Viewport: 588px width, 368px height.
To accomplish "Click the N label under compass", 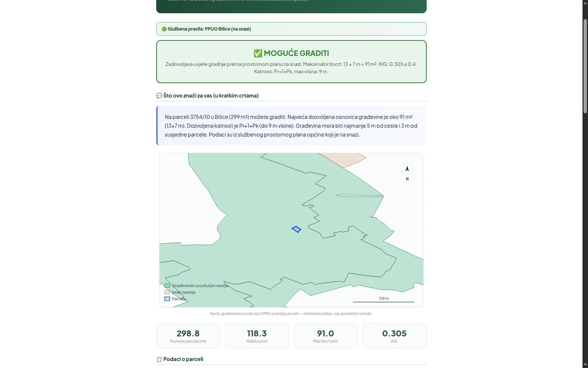I will (407, 179).
